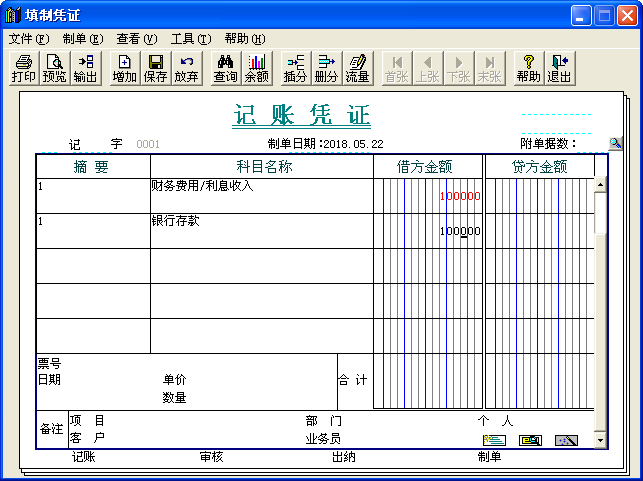Click magnifier icon beside 附单据数
Screen dimensions: 643x481
coord(616,144)
